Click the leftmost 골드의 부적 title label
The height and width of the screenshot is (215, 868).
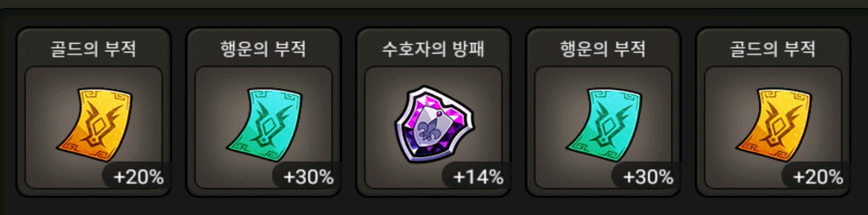click(x=94, y=49)
